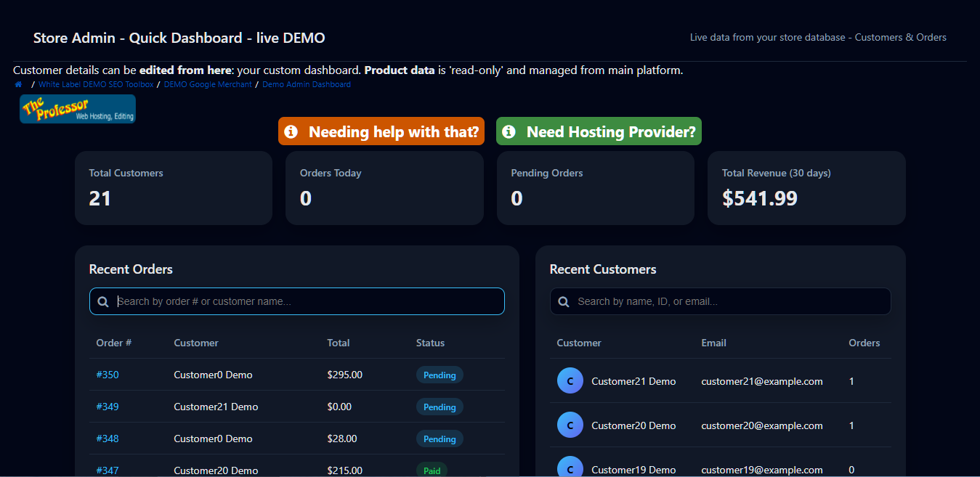Click the magnifier icon in Recent Orders search
The width and height of the screenshot is (980, 477).
coord(102,301)
